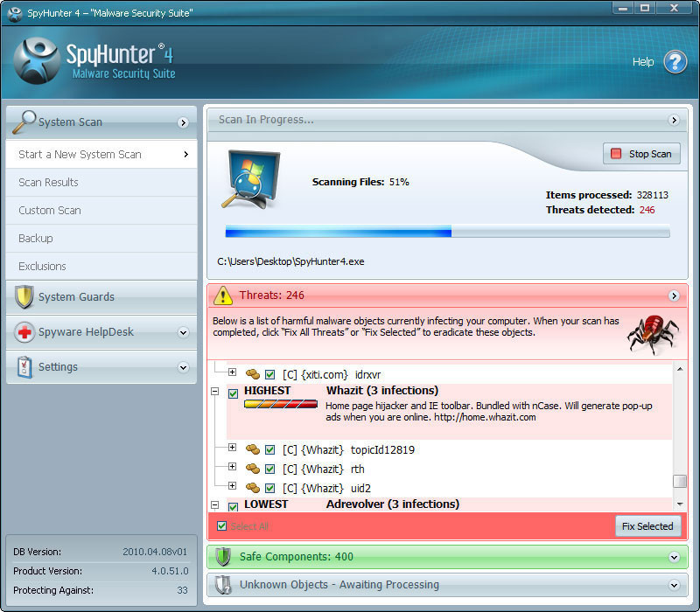The height and width of the screenshot is (612, 700).
Task: Click the blue Help question mark icon
Action: point(675,62)
